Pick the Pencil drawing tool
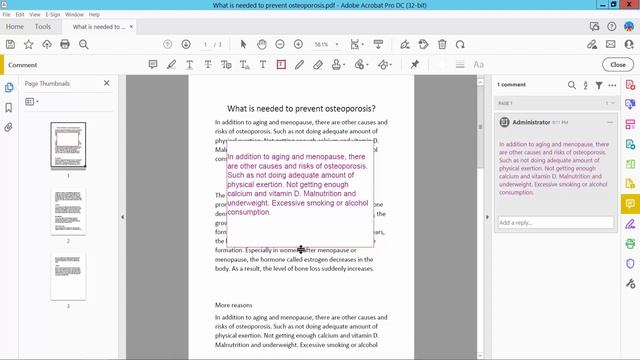The width and height of the screenshot is (640, 360). (x=299, y=64)
